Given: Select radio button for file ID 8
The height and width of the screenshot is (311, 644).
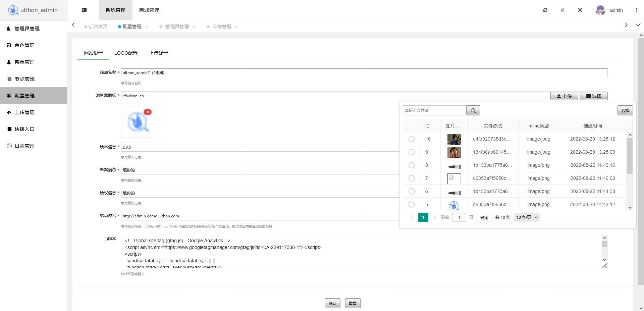Looking at the screenshot, I should (412, 165).
